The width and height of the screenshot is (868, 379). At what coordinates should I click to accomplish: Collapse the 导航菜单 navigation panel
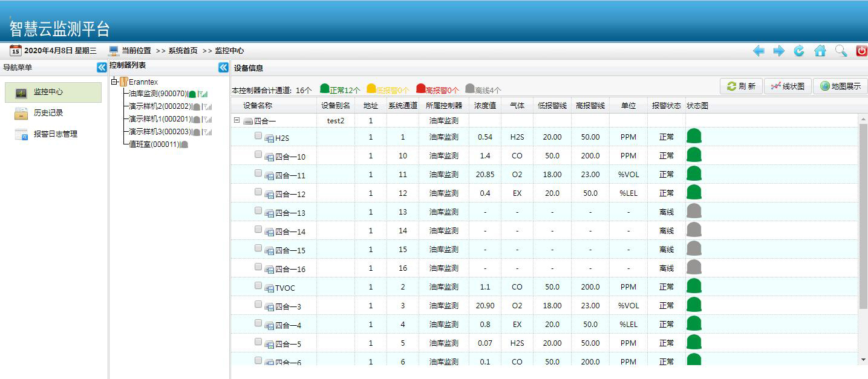click(x=102, y=68)
